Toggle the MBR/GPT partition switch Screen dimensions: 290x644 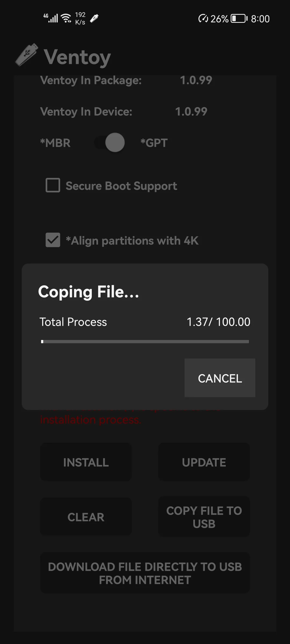110,142
